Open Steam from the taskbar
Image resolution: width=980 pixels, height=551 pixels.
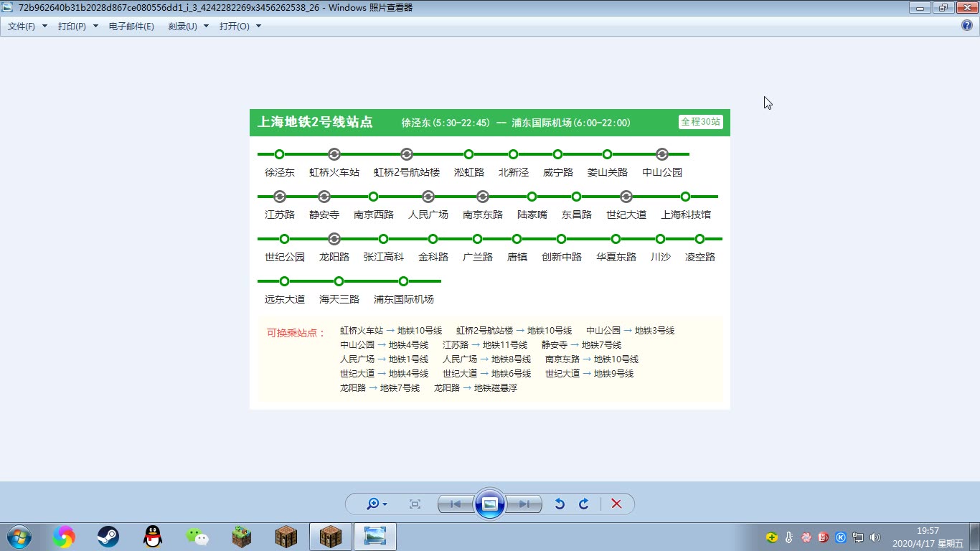tap(108, 537)
